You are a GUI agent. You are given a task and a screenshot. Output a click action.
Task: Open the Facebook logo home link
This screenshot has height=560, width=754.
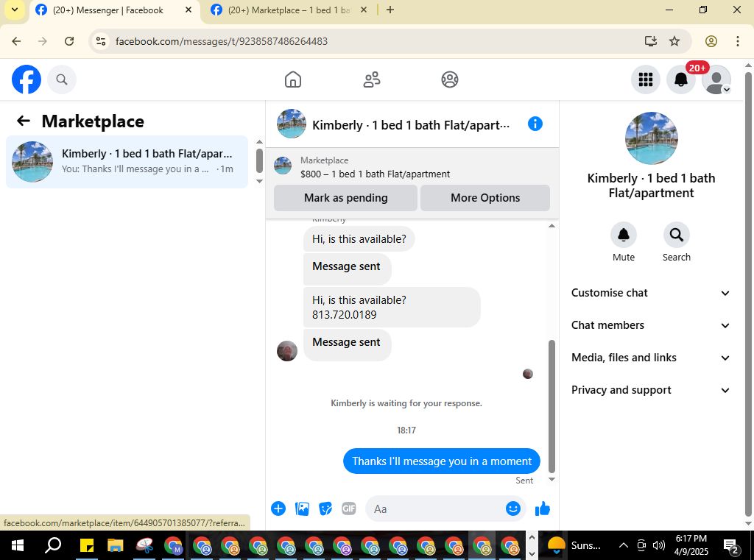[x=27, y=79]
